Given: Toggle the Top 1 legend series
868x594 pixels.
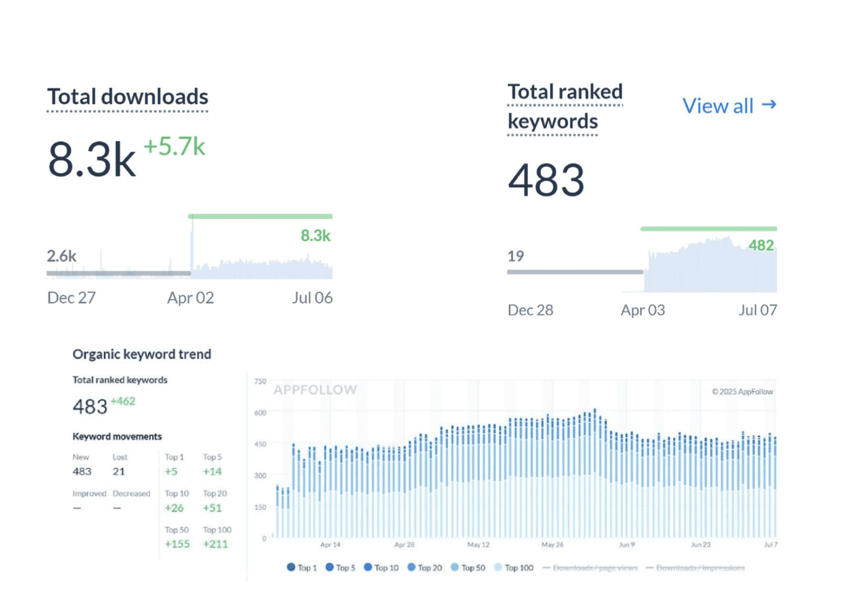Looking at the screenshot, I should click(x=302, y=568).
